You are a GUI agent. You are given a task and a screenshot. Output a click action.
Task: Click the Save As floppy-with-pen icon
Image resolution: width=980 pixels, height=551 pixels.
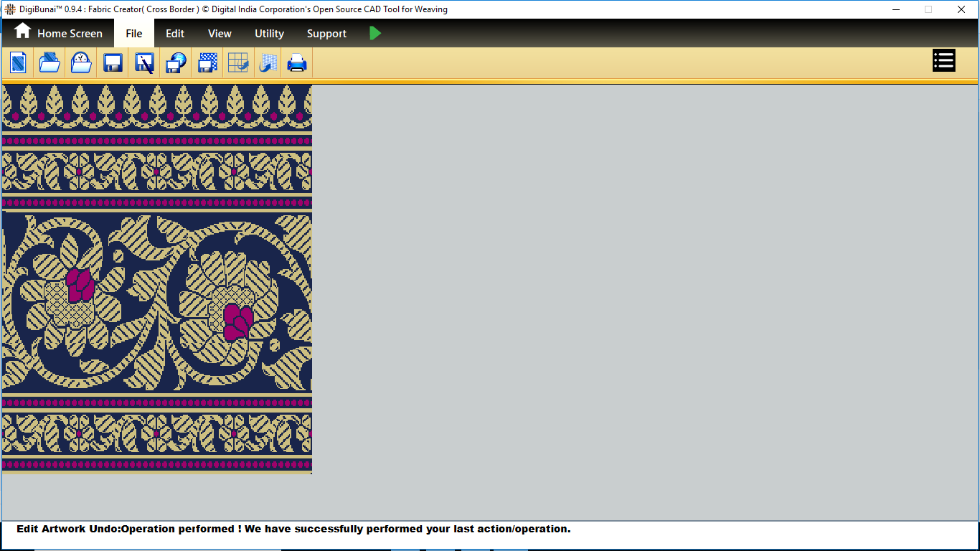pyautogui.click(x=144, y=63)
